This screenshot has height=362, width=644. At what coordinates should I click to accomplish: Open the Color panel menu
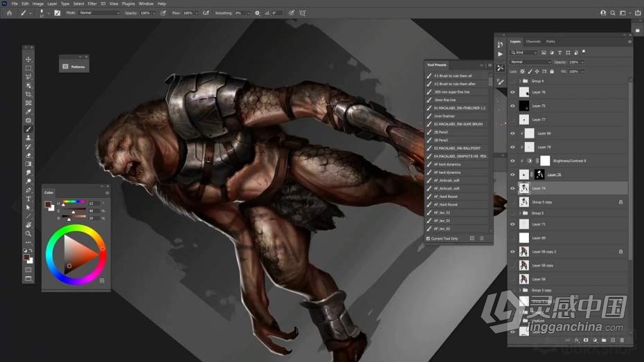[x=107, y=192]
